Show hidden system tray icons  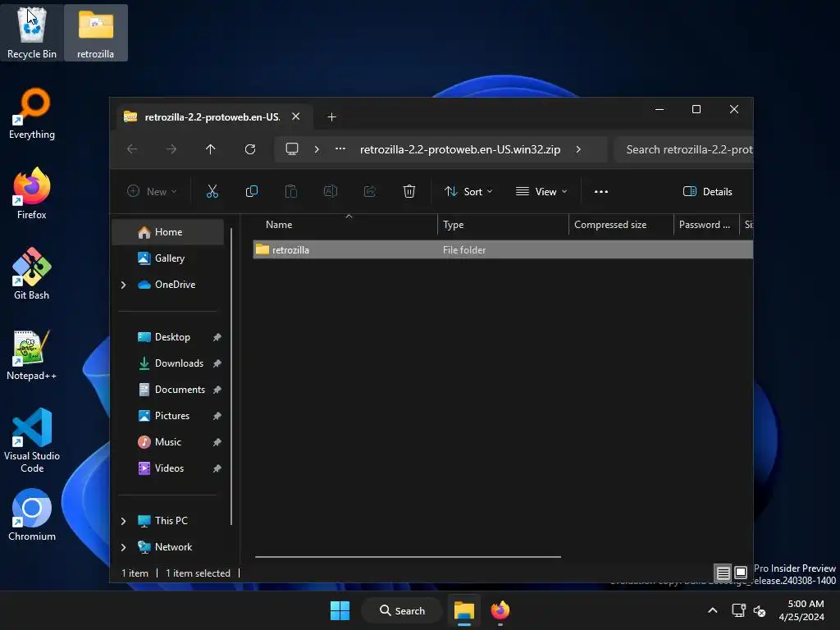coord(713,610)
